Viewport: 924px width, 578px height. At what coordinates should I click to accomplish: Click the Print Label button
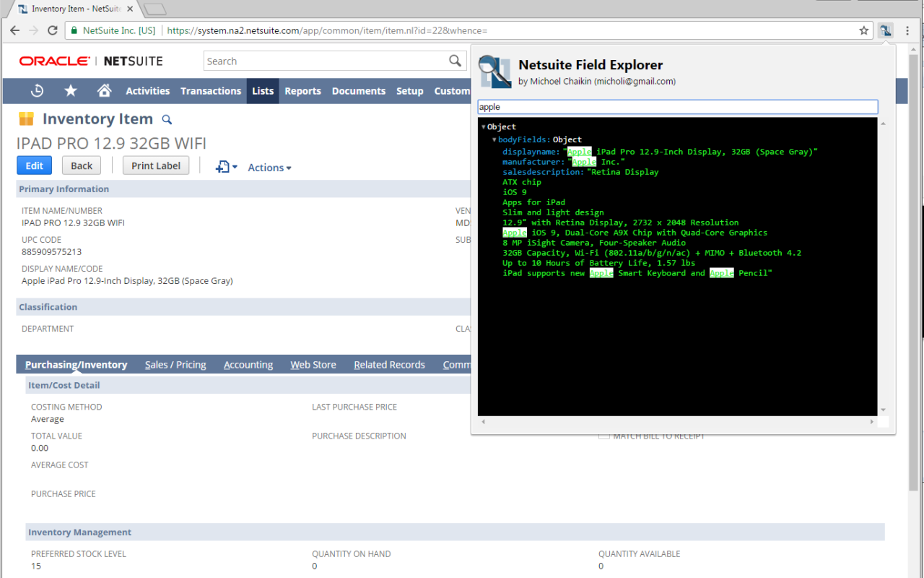[155, 165]
